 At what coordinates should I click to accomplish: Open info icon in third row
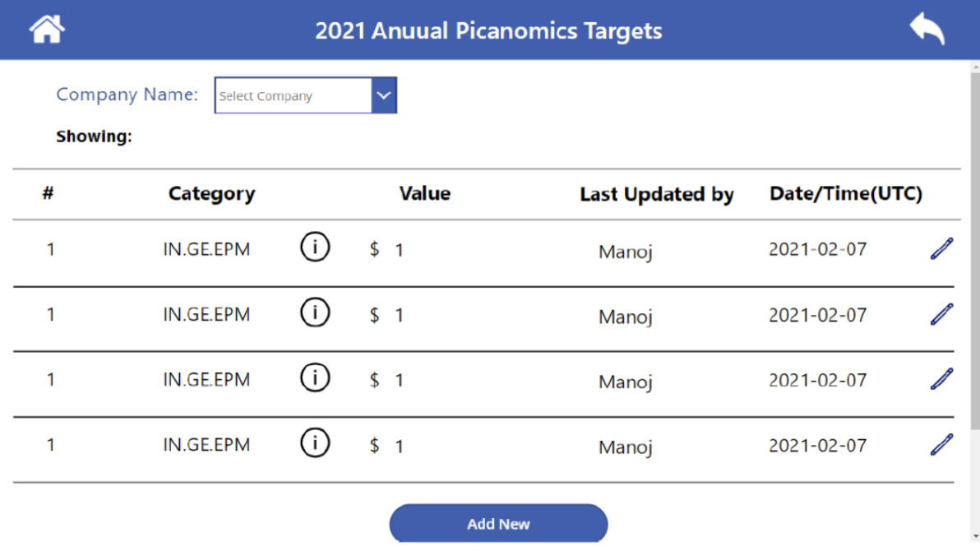tap(314, 378)
